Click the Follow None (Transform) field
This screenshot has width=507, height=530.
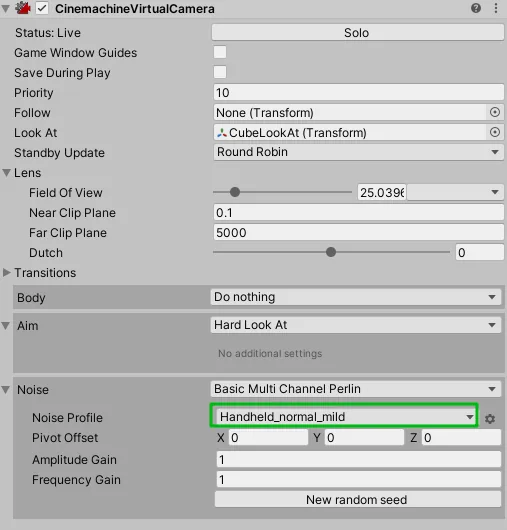point(350,112)
